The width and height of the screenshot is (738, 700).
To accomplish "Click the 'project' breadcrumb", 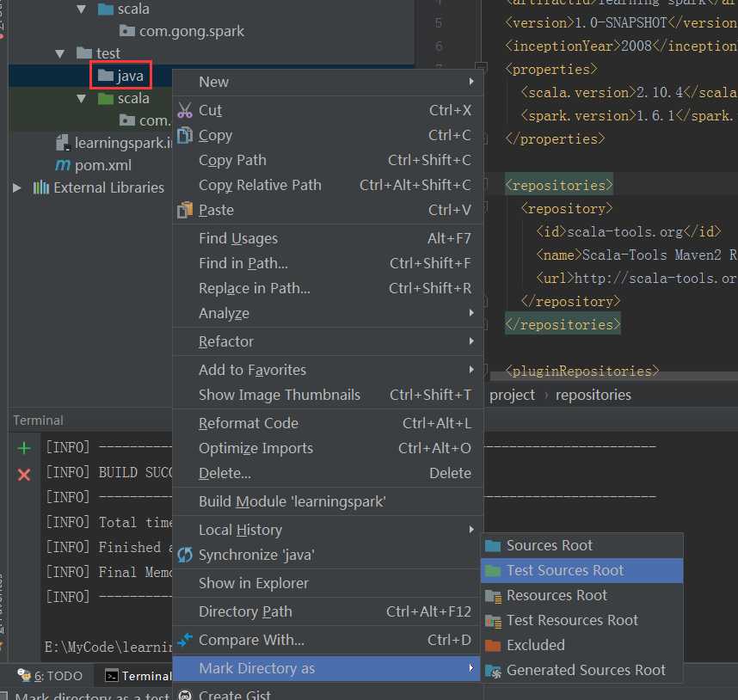I will [512, 396].
